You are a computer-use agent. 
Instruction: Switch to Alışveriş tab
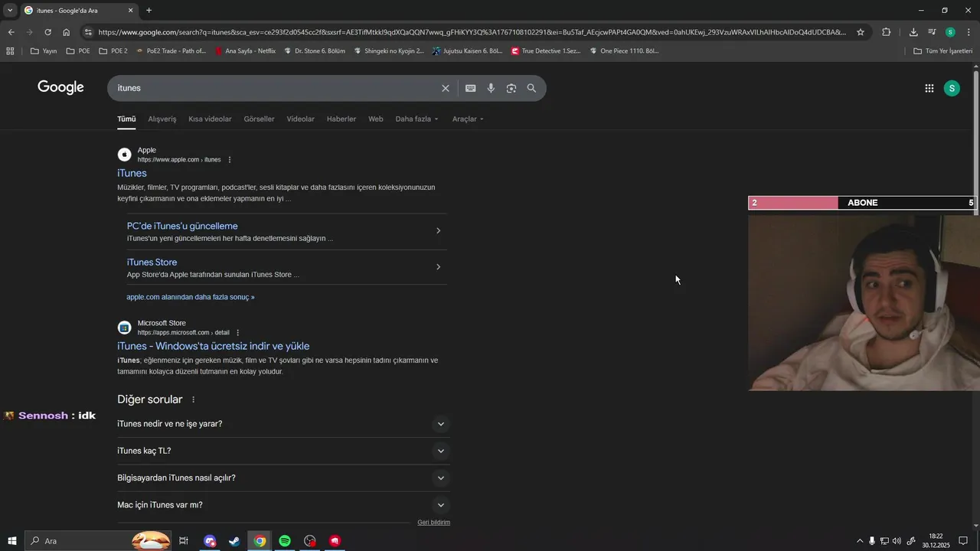(x=162, y=119)
